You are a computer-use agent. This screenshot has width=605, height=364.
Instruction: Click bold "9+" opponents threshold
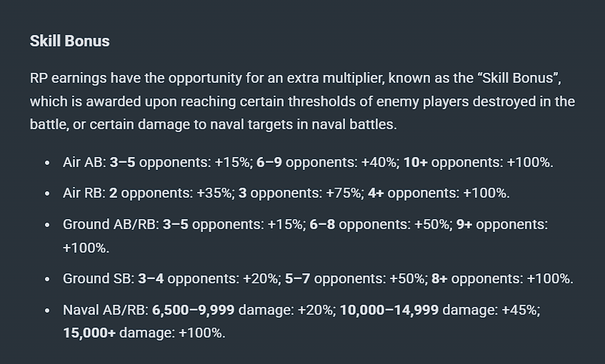click(x=464, y=224)
